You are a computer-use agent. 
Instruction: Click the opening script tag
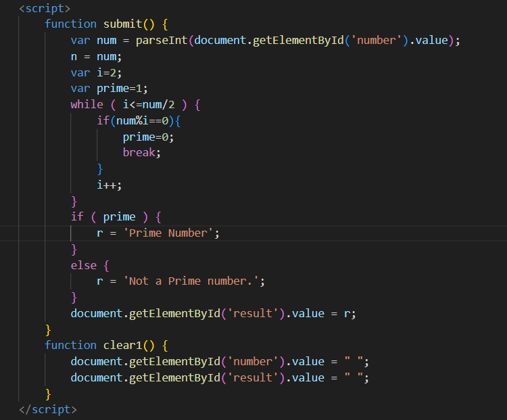pyautogui.click(x=44, y=8)
